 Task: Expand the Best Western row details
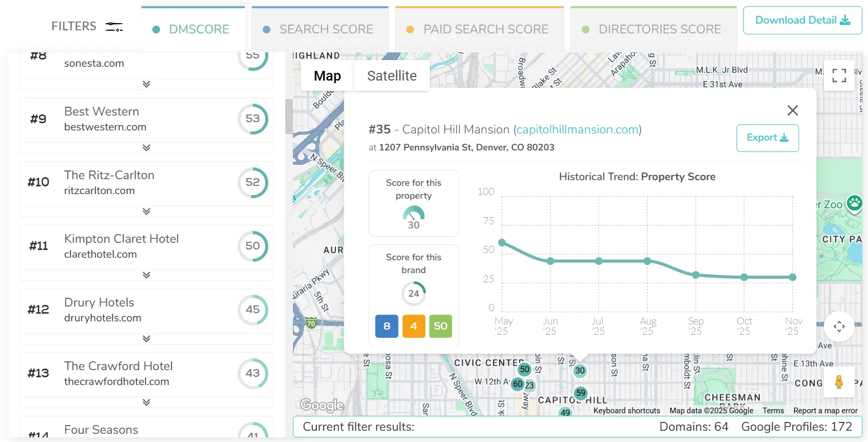147,148
